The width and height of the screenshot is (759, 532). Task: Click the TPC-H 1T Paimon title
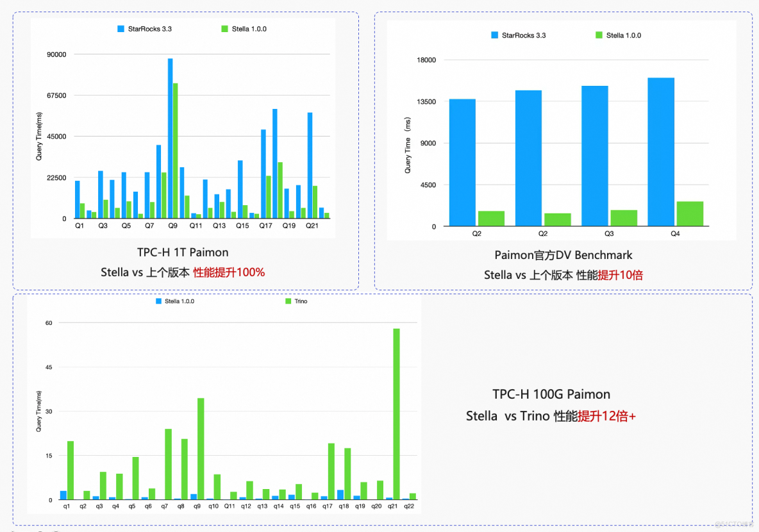(183, 252)
